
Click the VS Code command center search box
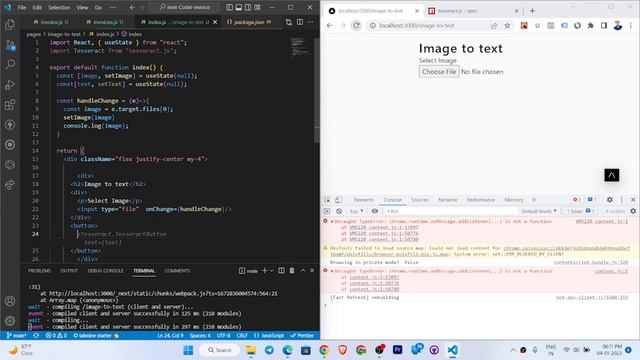(186, 7)
